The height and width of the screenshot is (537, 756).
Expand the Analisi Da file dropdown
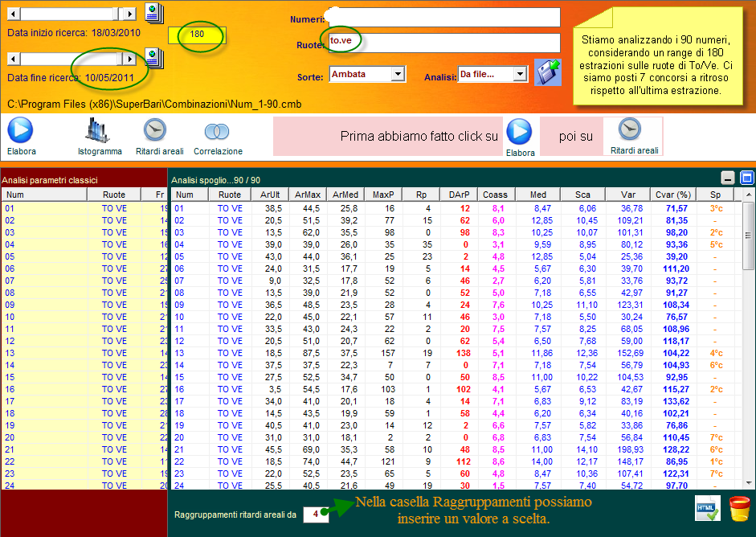click(519, 74)
